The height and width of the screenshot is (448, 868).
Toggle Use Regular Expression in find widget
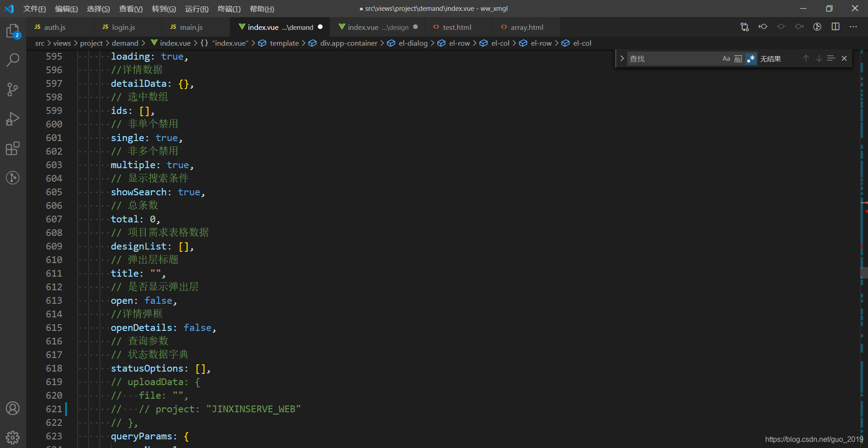[751, 59]
